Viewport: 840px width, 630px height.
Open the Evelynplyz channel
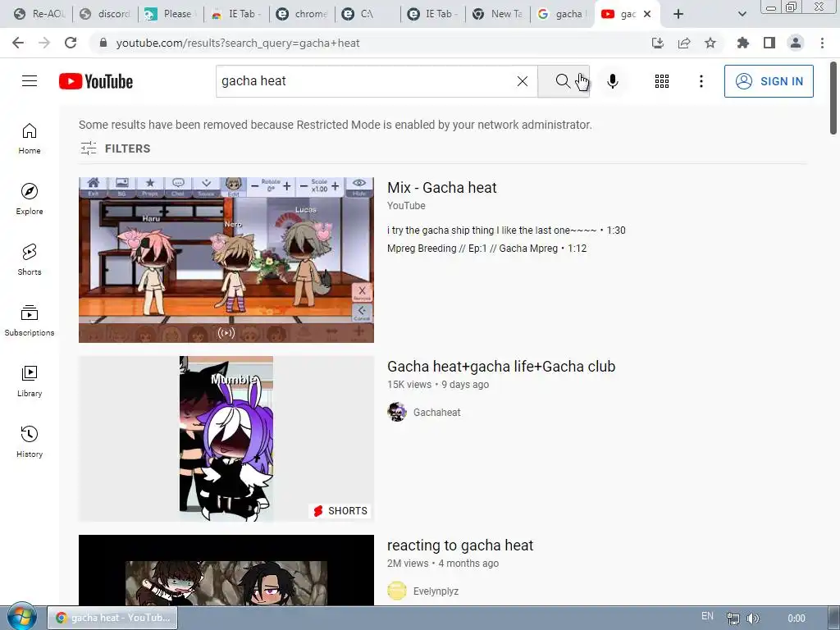click(x=436, y=591)
